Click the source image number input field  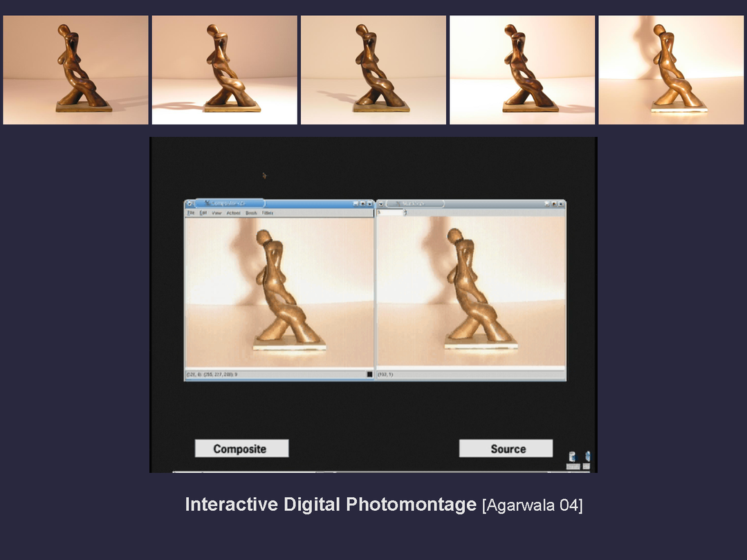(x=389, y=212)
